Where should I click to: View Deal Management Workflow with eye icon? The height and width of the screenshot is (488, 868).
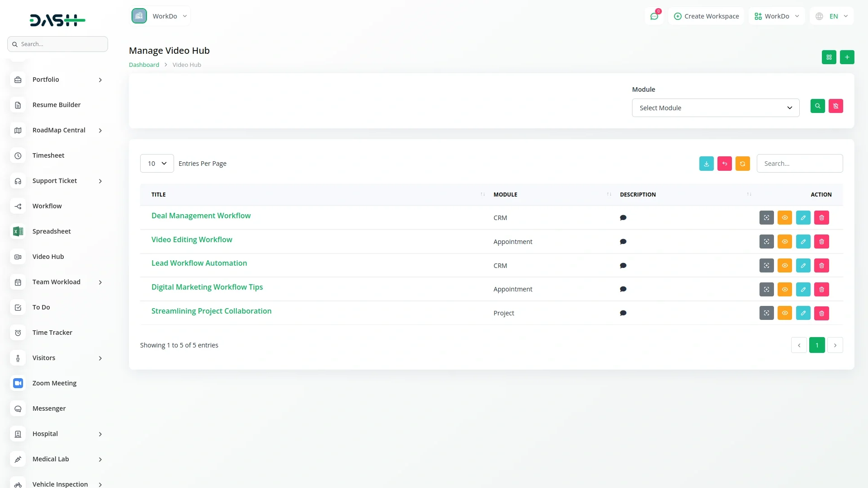coord(785,218)
